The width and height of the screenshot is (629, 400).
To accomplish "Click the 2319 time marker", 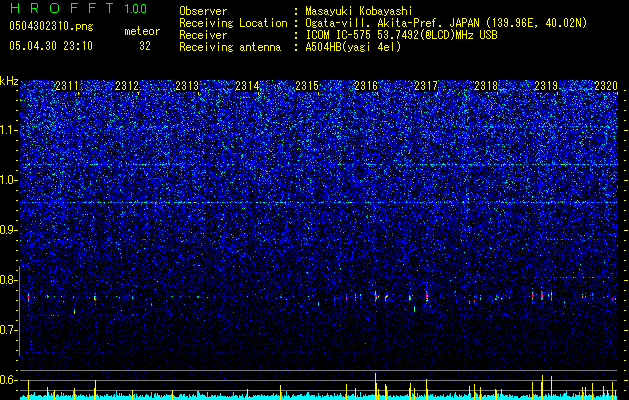I will pyautogui.click(x=546, y=86).
